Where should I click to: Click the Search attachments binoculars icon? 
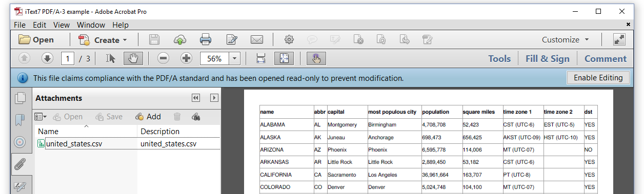pyautogui.click(x=195, y=117)
